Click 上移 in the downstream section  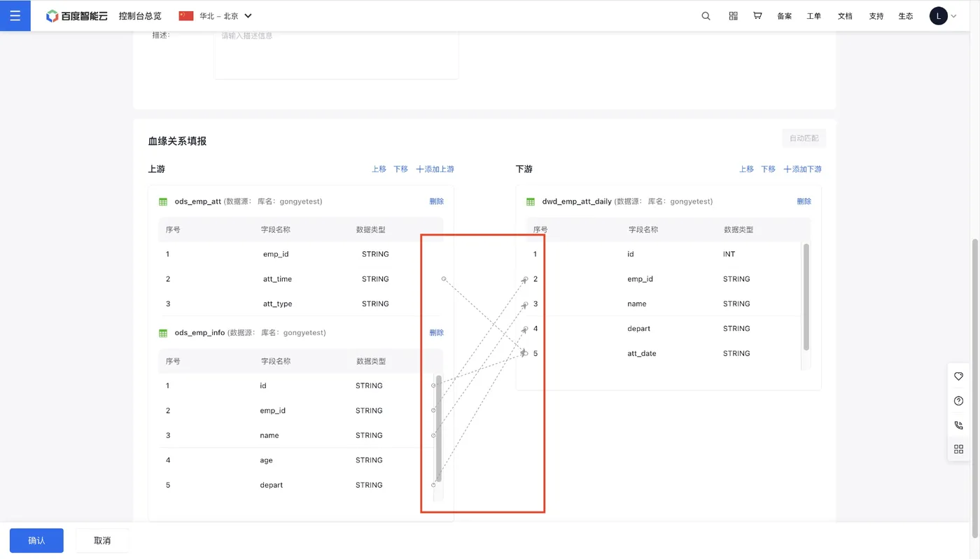[x=746, y=169]
